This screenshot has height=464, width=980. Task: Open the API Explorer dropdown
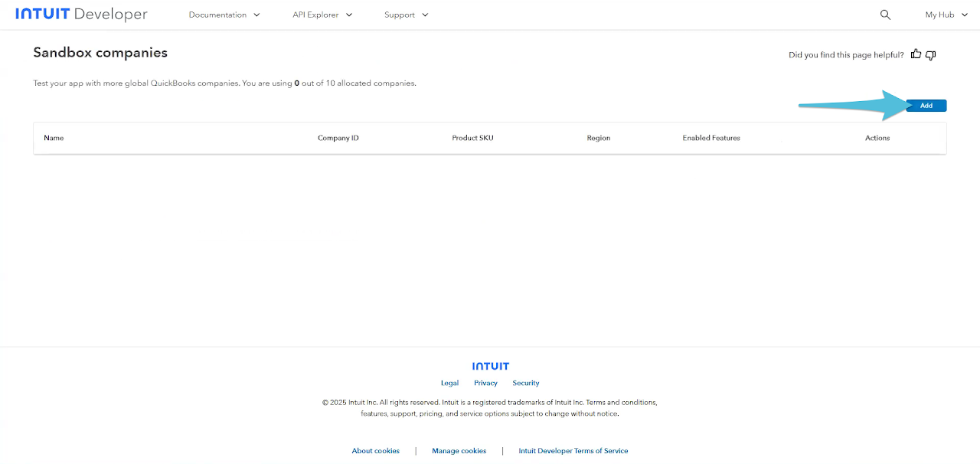click(322, 15)
